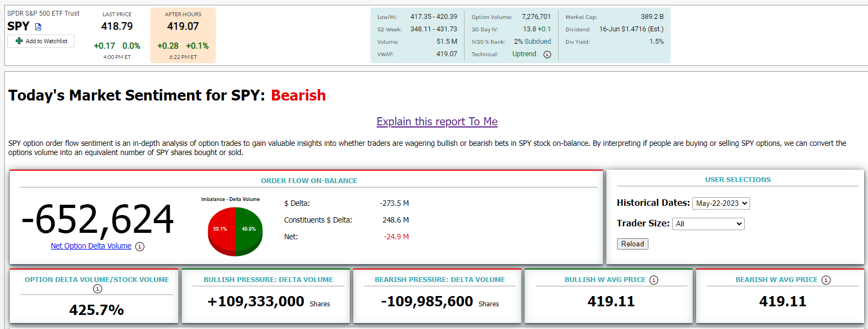This screenshot has height=329, width=868.
Task: Show info for Technical Uptrend indicator
Action: pos(547,55)
